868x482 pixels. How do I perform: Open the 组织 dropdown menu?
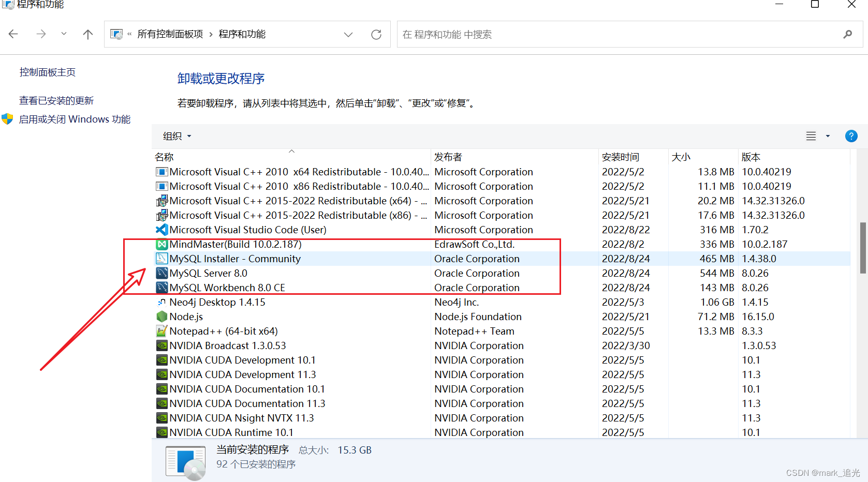[x=177, y=136]
